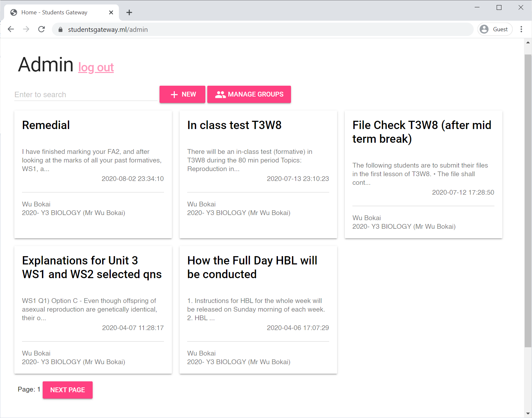Click the In class test preview text
Image resolution: width=532 pixels, height=418 pixels.
coord(250,160)
